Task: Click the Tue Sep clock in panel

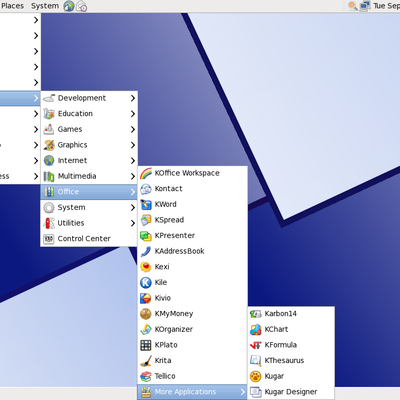Action: click(x=386, y=6)
